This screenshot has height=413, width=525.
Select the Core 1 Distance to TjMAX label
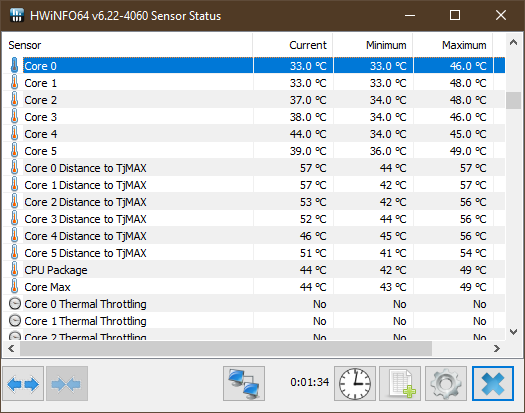[85, 185]
